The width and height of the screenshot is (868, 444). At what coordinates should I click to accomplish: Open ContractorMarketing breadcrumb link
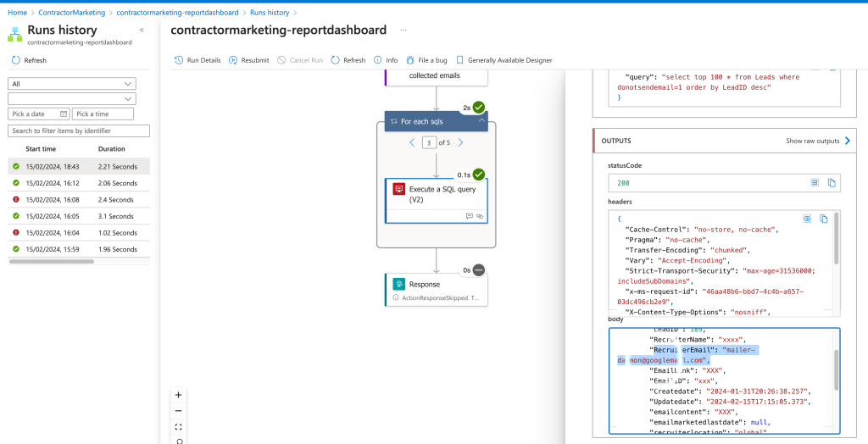click(71, 12)
